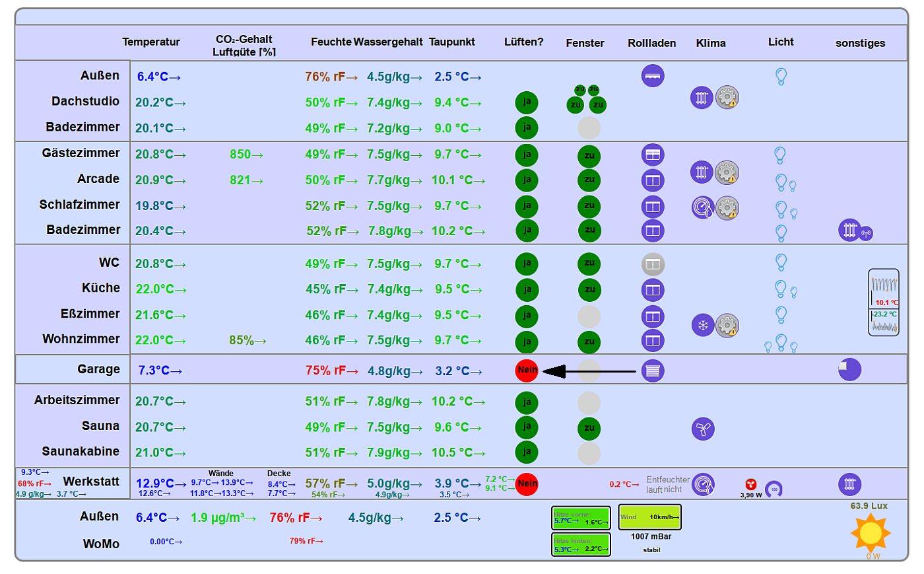Click the 1.9 µg/m³ particulate value
The image size is (924, 574).
[x=223, y=518]
